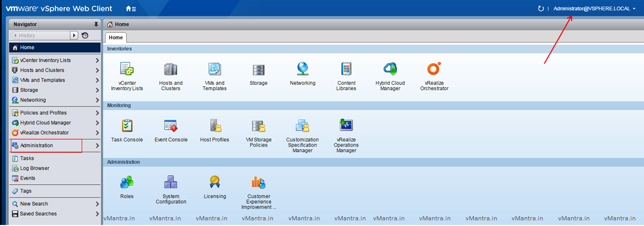Open Customization Specification Manager icon
The image size is (644, 226).
(x=302, y=125)
